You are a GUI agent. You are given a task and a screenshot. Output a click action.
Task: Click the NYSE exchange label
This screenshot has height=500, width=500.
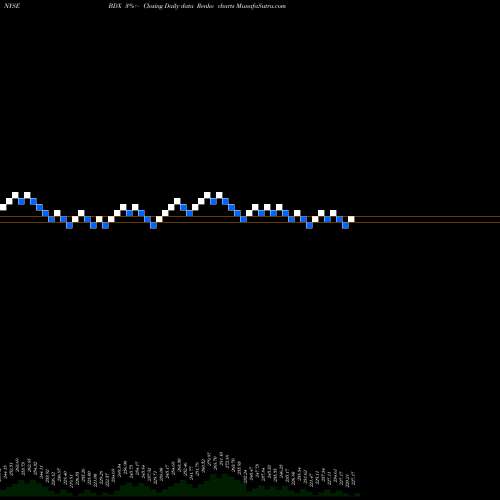[x=12, y=6]
